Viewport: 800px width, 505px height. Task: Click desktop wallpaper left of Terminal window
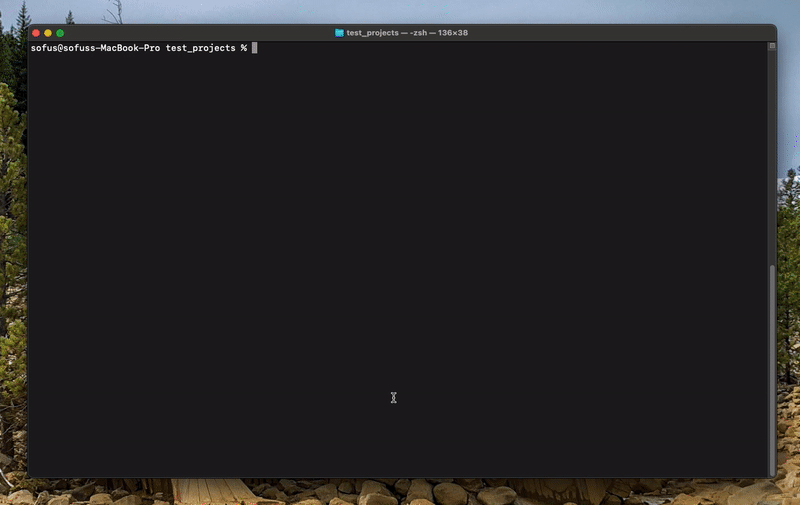pyautogui.click(x=12, y=250)
